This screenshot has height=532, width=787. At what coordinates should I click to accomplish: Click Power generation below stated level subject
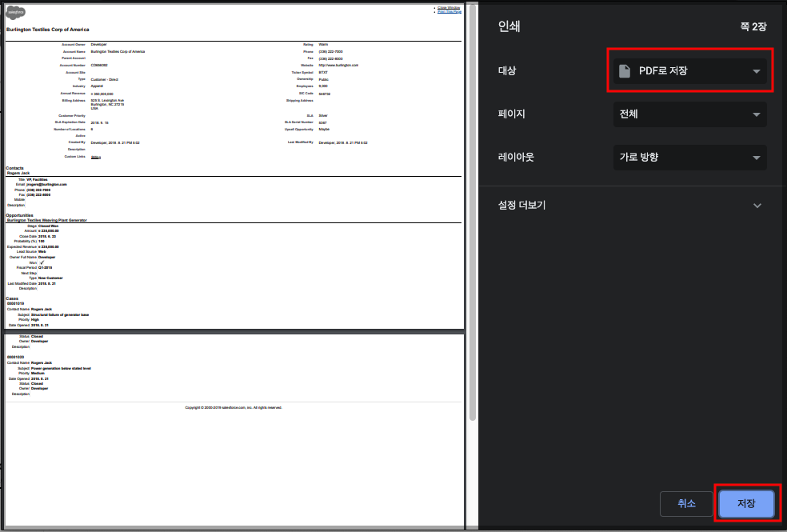(62, 368)
